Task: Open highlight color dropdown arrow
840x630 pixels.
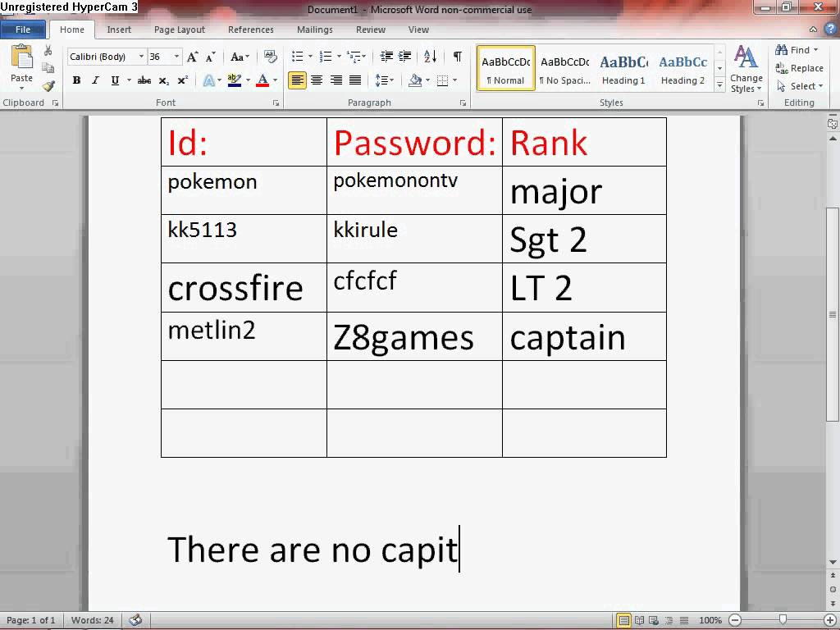Action: (248, 80)
